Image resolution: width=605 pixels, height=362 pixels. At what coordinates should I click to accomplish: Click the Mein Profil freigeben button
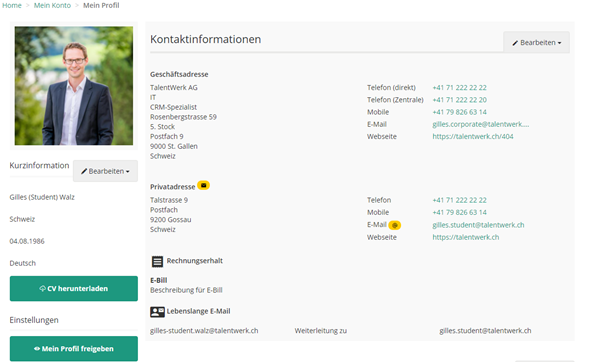point(74,348)
